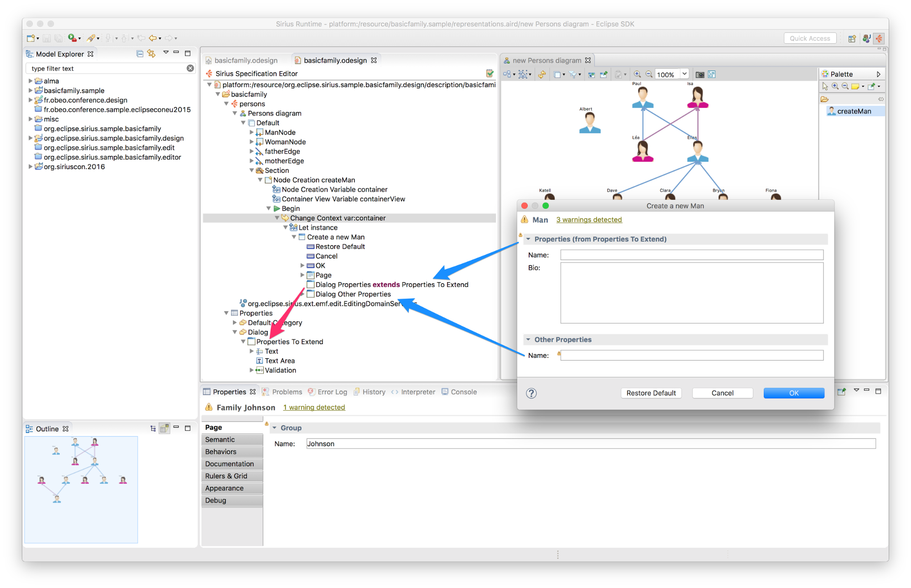Click the New wizard toolbar icon
The height and width of the screenshot is (588, 911).
coord(31,38)
